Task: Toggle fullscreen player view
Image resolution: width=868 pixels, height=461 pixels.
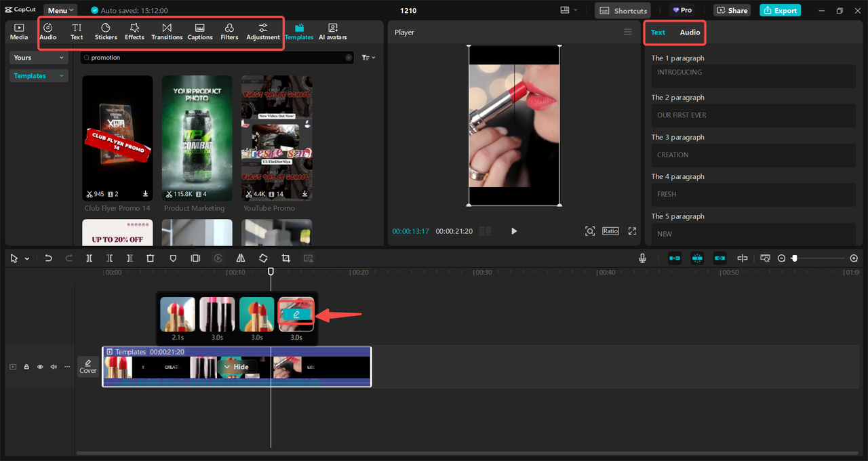Action: point(632,231)
